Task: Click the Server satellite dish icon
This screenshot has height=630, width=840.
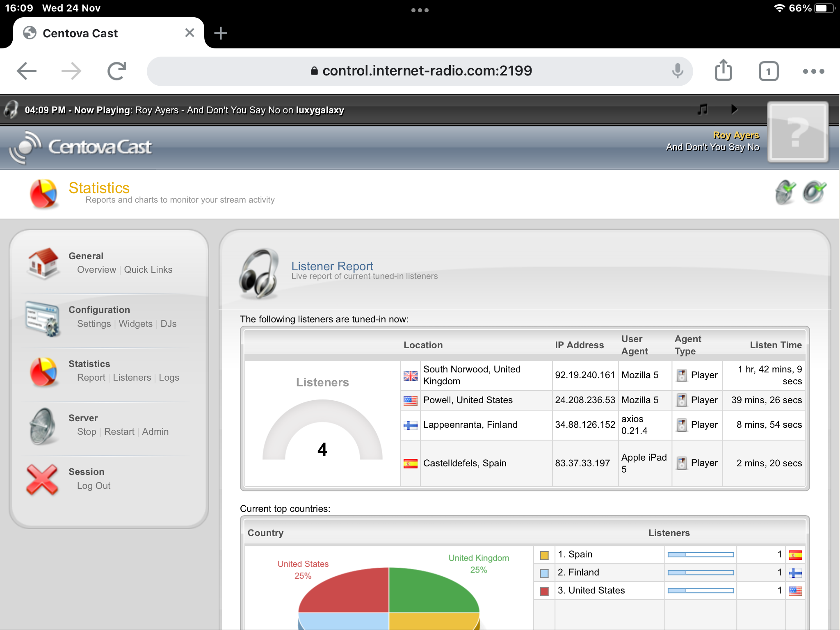Action: tap(43, 426)
